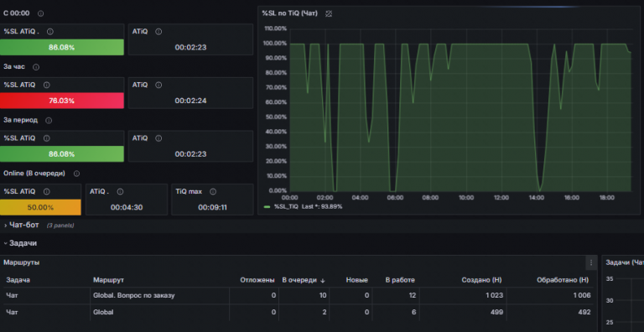Toggle %SL_TIQ series in chart legend

(x=286, y=207)
